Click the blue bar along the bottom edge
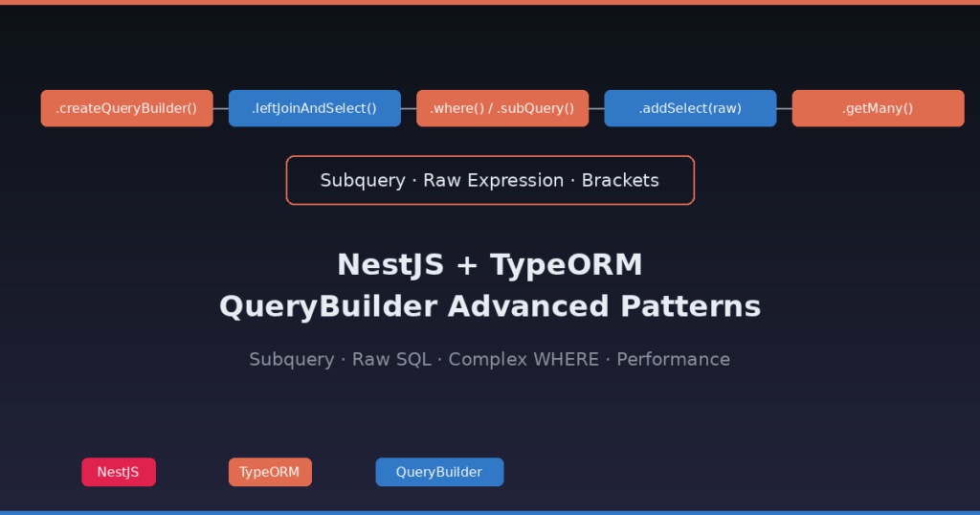 tap(490, 512)
